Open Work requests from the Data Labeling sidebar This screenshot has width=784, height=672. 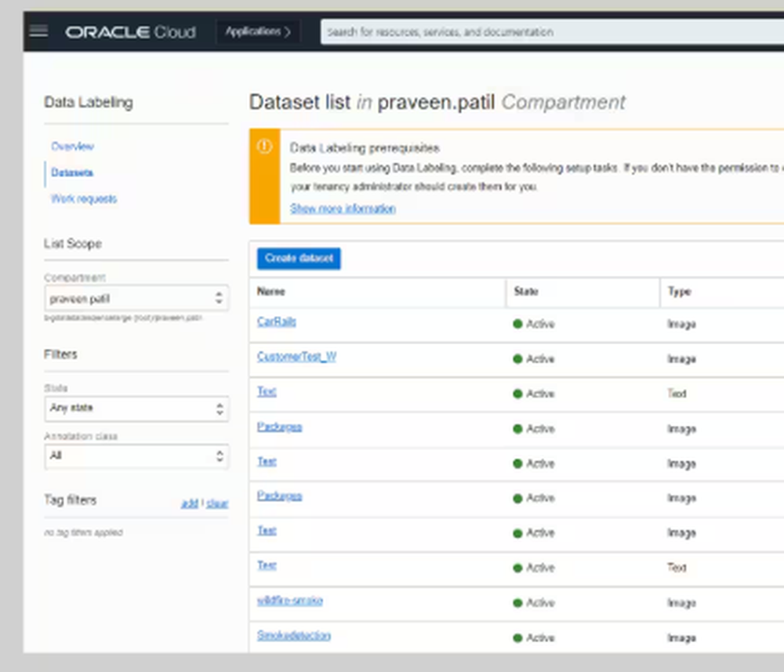[83, 199]
